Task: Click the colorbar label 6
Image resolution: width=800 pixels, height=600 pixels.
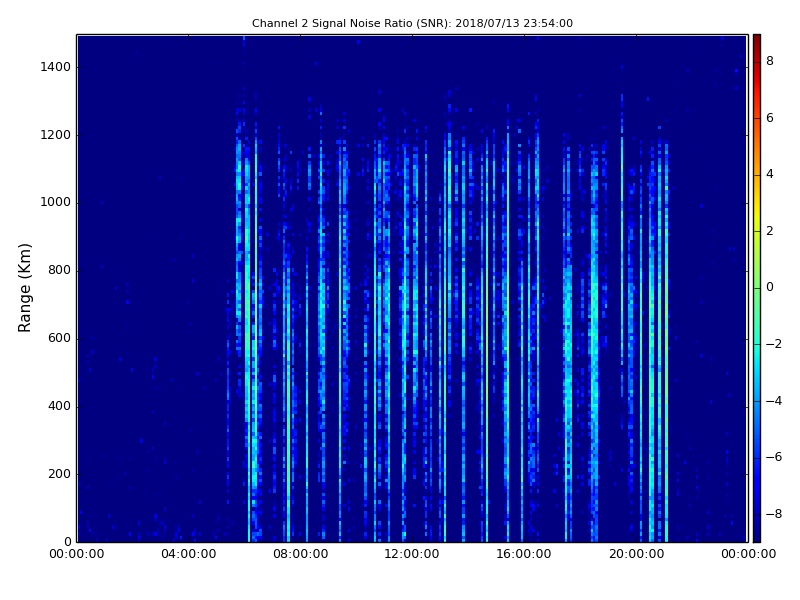Action: point(770,118)
